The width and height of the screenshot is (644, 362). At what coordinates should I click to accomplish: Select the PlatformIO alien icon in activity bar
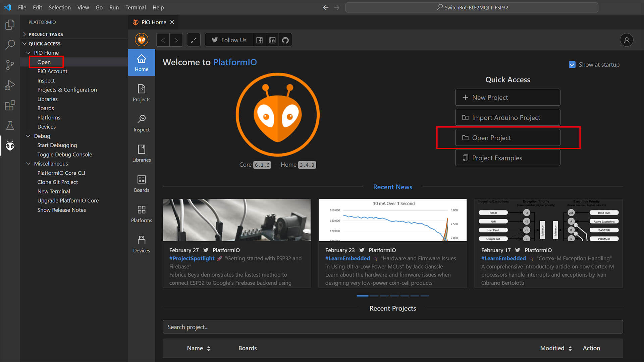click(10, 145)
